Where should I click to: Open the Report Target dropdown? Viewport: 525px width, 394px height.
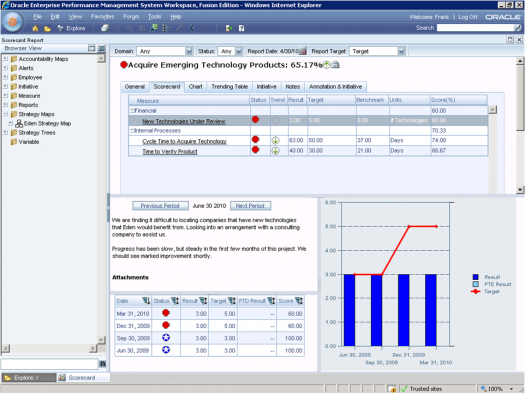click(x=401, y=51)
